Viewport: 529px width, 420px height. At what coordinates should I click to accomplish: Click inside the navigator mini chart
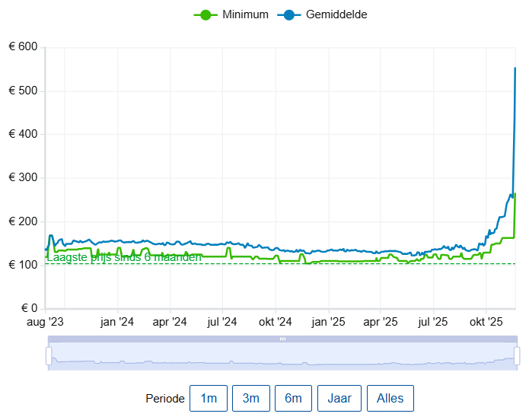coord(282,356)
